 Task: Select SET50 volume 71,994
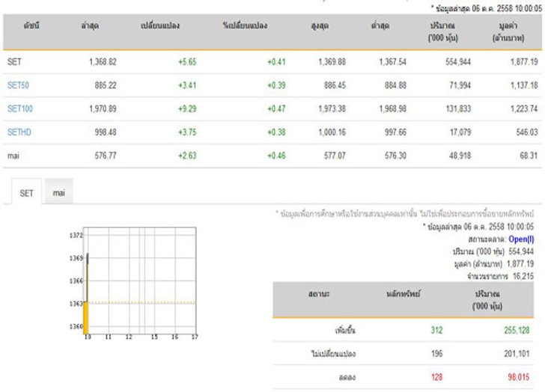pos(460,85)
